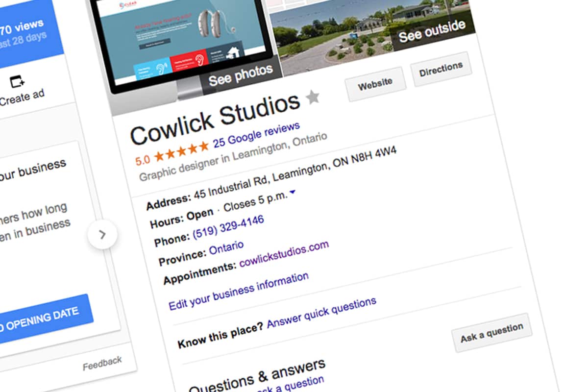Open Answer quick questions link
Screen dimensions: 588x392
click(x=321, y=313)
